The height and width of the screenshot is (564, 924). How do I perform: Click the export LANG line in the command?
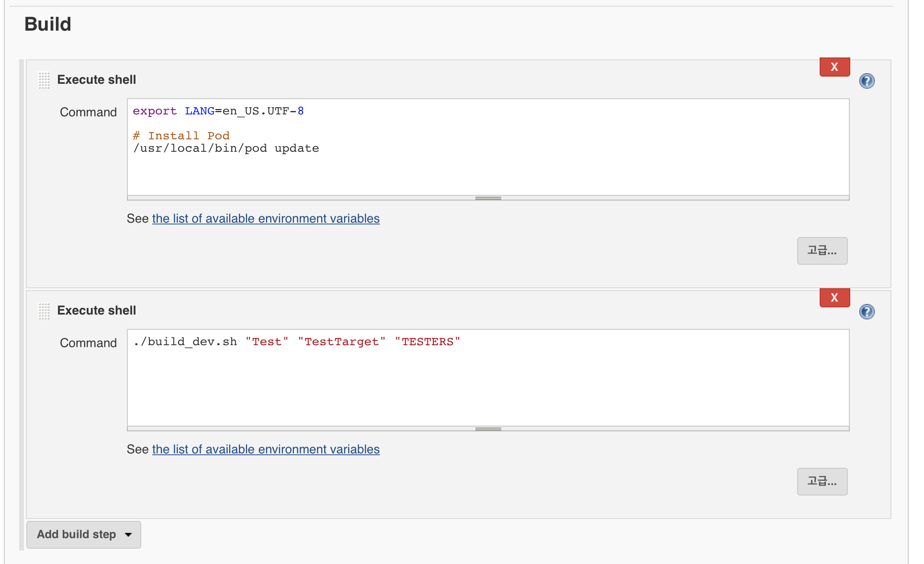coord(218,111)
